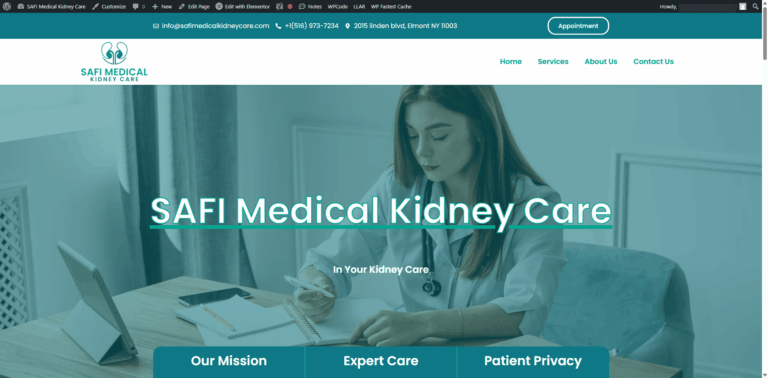Open Customize in the admin bar
The image size is (768, 378).
(x=109, y=6)
